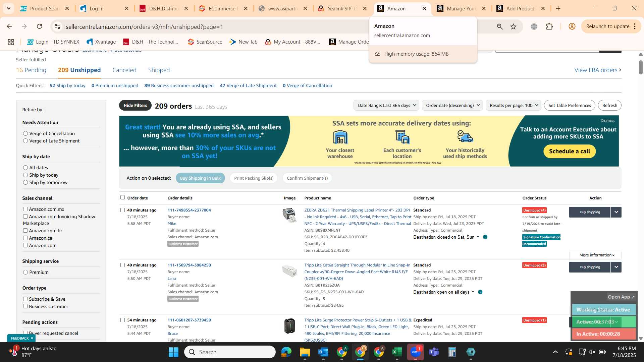
Task: Dismiss the SSA banner
Action: pos(607,121)
